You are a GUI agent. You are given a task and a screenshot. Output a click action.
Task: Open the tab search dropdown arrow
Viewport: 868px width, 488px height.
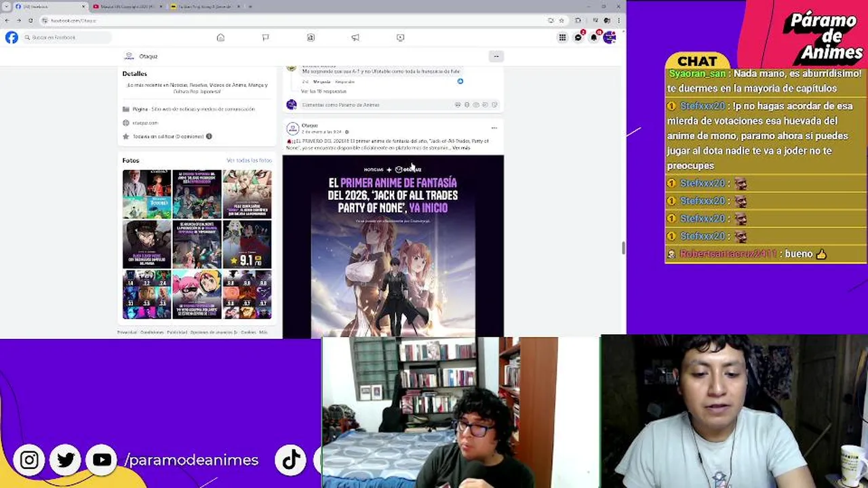pyautogui.click(x=6, y=6)
